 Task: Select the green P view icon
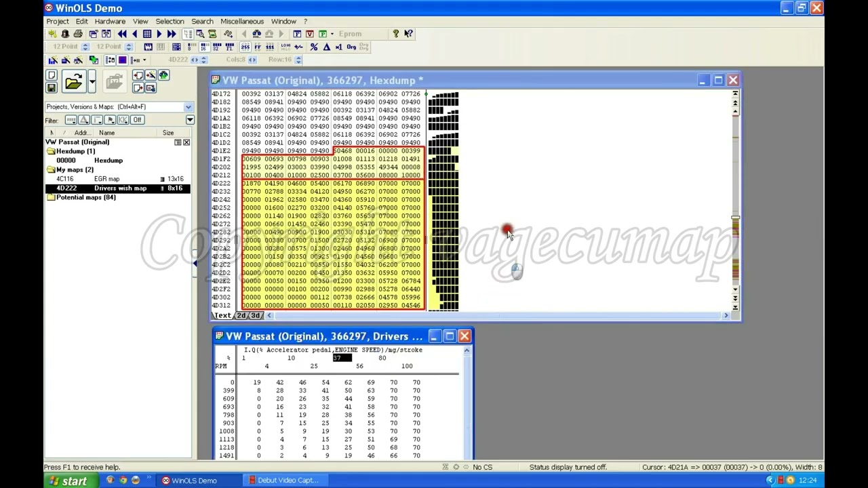coord(323,34)
